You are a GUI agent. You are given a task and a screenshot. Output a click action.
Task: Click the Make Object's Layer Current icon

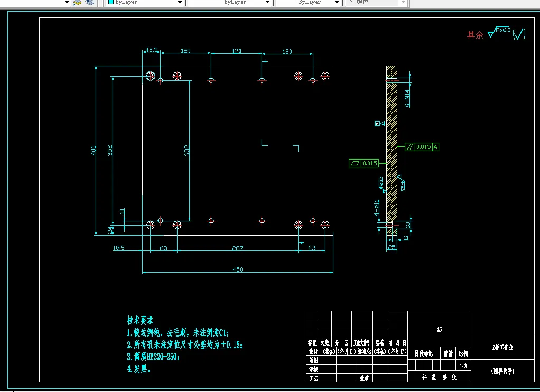coord(77,3)
